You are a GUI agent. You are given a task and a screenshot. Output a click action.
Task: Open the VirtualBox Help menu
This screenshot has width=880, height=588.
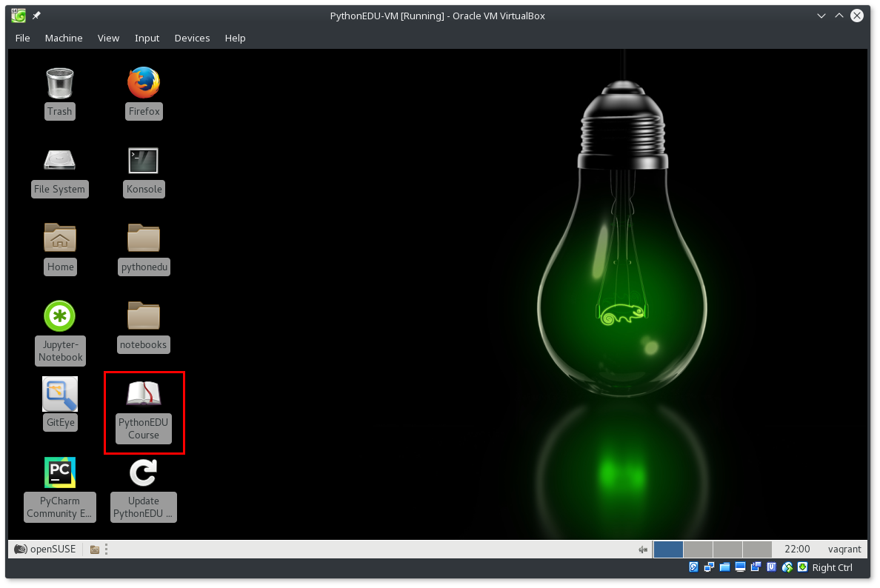click(235, 38)
